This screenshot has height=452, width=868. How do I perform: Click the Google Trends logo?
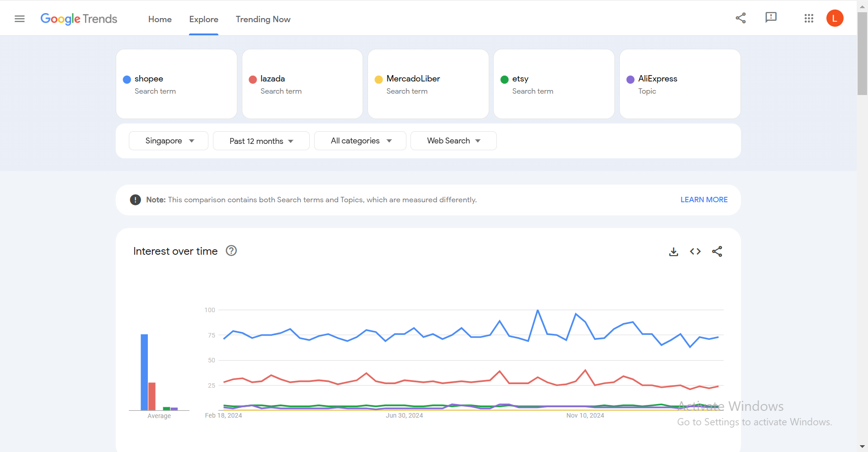click(79, 19)
